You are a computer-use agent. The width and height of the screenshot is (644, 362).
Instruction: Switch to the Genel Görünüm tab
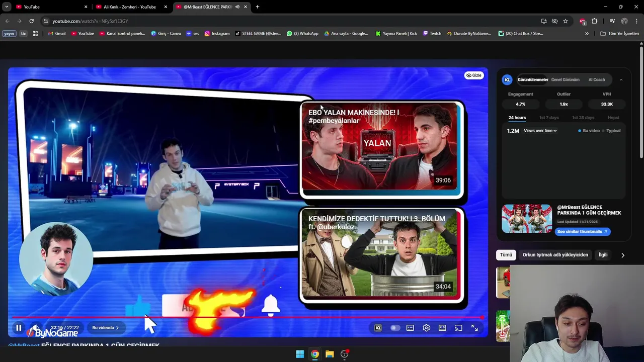(565, 79)
